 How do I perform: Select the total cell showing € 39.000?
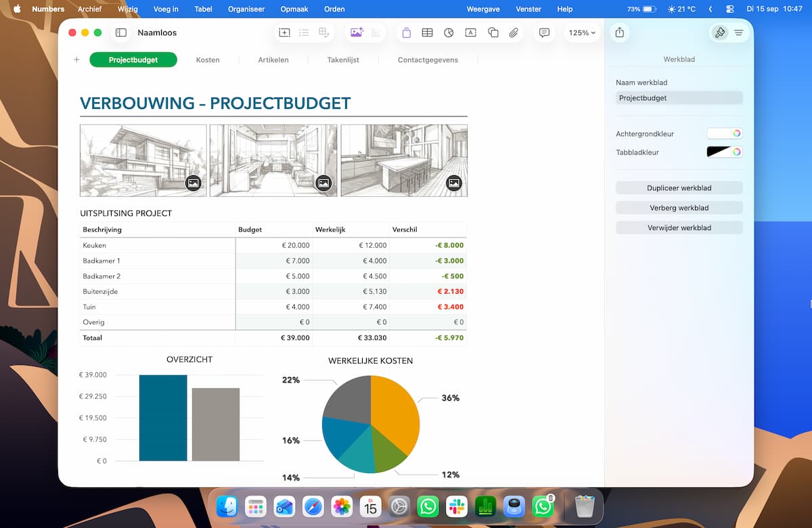tap(274, 337)
